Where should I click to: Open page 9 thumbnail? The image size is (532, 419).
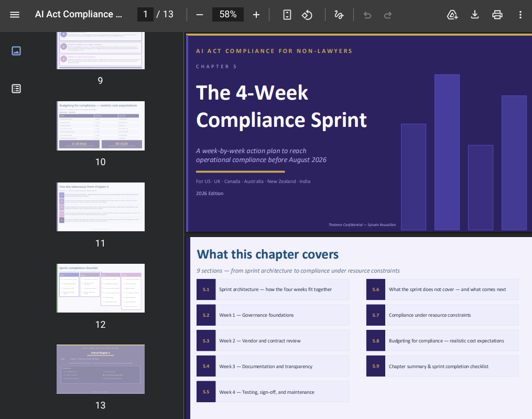101,50
